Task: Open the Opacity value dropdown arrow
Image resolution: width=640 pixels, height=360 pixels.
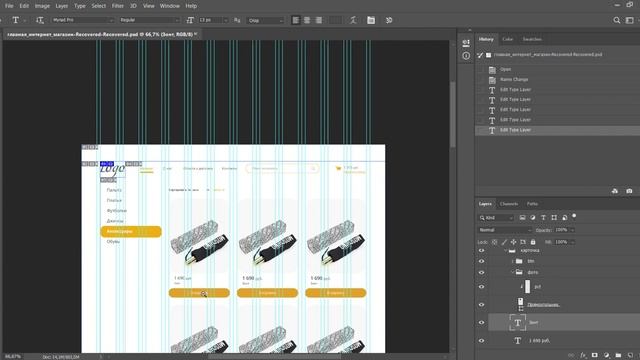Action: [x=572, y=230]
